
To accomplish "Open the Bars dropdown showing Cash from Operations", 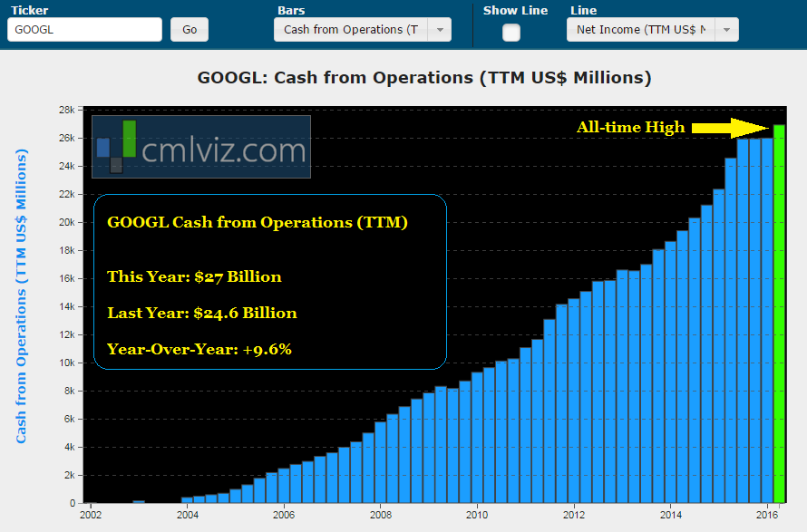I will [x=363, y=30].
